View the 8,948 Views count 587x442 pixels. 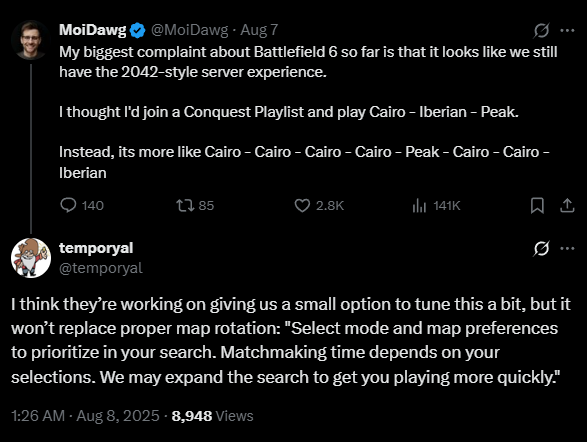tap(212, 416)
